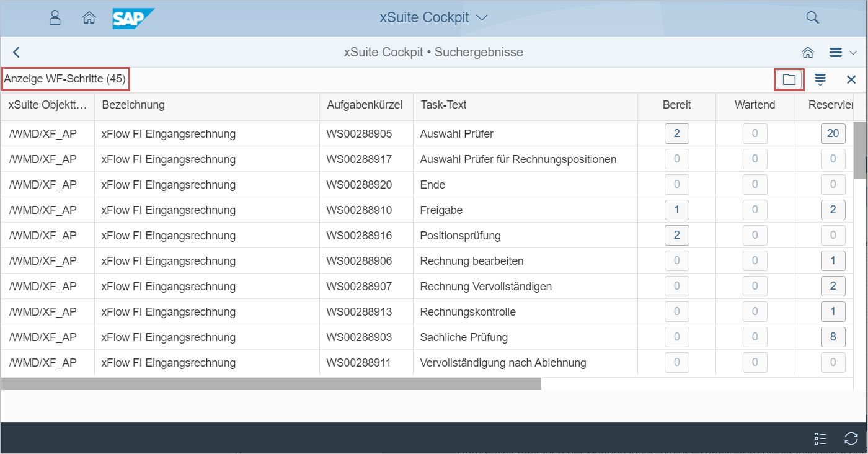Open the user profile icon
The width and height of the screenshot is (868, 454).
55,17
